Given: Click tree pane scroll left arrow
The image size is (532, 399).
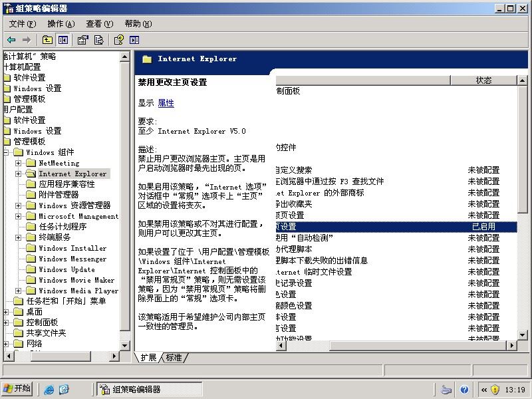Looking at the screenshot, I should point(9,356).
